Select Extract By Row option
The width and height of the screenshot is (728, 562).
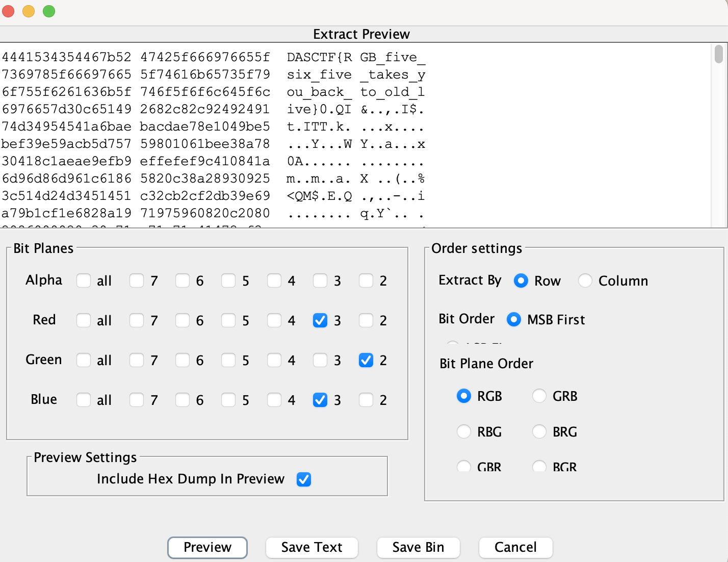(x=521, y=280)
